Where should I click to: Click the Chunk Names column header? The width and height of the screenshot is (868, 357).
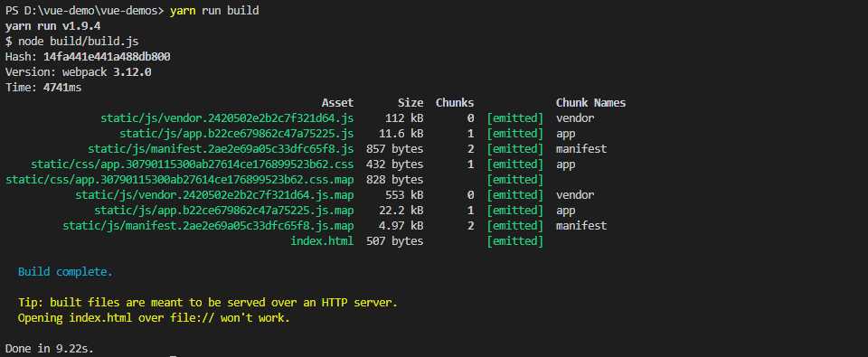pos(590,102)
